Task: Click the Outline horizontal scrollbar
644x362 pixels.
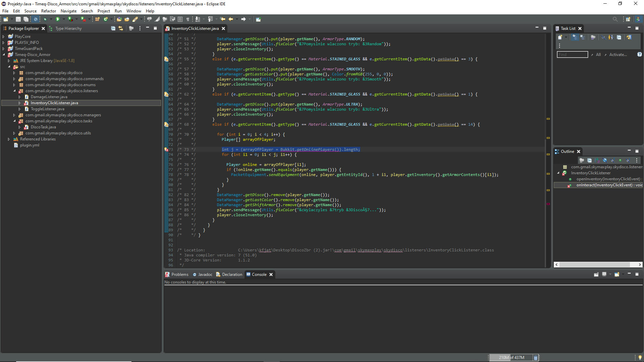Action: 598,264
